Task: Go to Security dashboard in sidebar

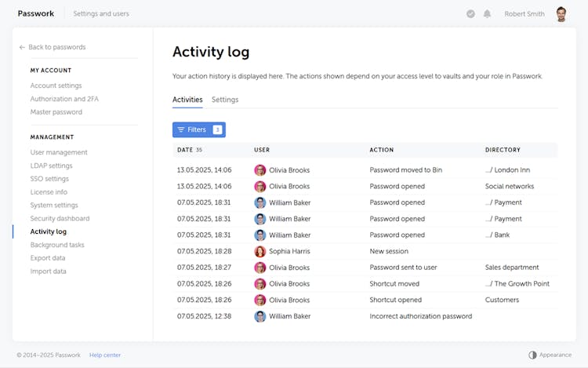Action: coord(60,218)
